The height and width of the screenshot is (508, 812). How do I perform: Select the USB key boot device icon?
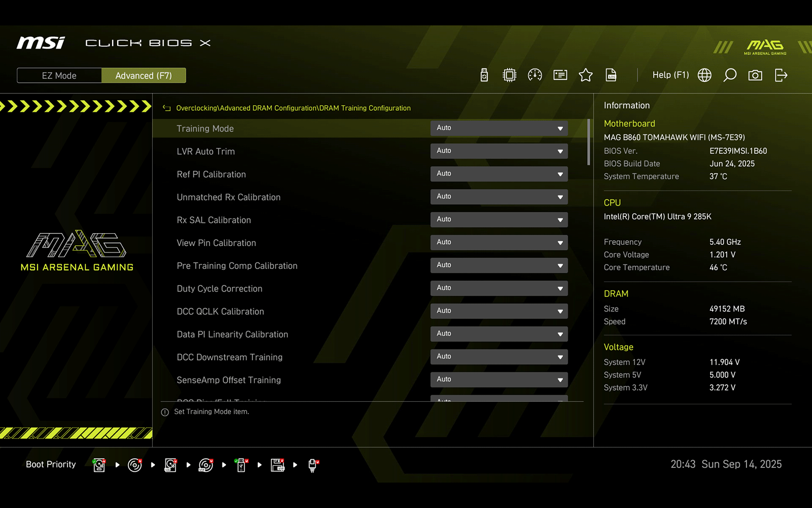[x=242, y=465]
